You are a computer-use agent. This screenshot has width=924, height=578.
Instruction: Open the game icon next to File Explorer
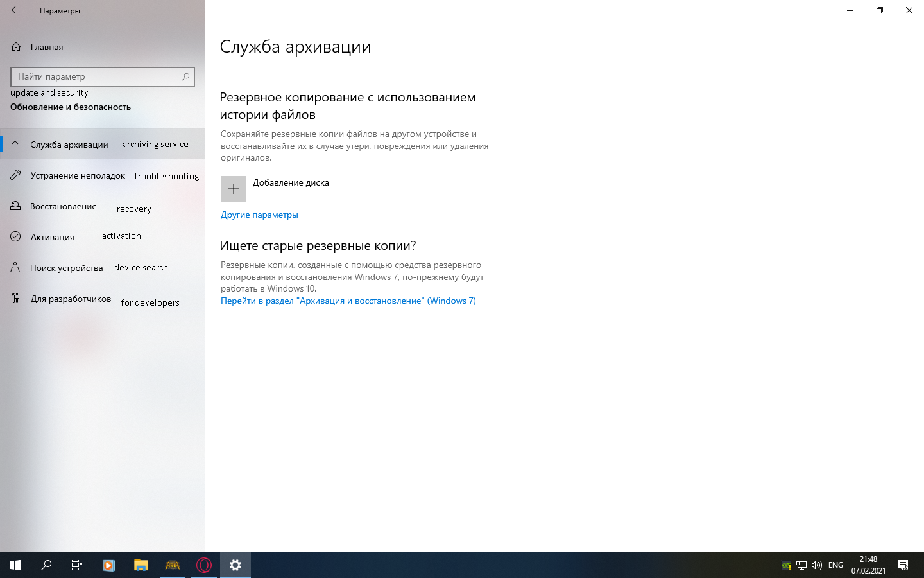[173, 565]
